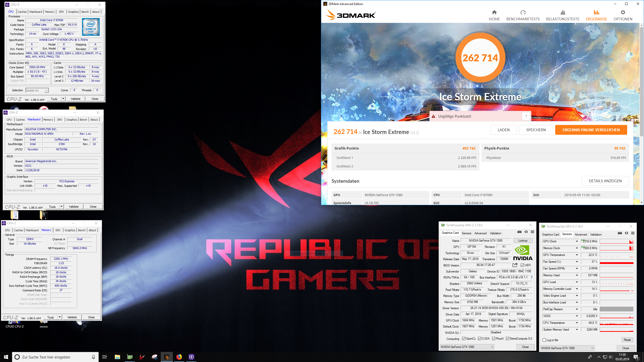Open Validation tab in GPU-Z Sensors window
644x362 pixels.
point(596,235)
